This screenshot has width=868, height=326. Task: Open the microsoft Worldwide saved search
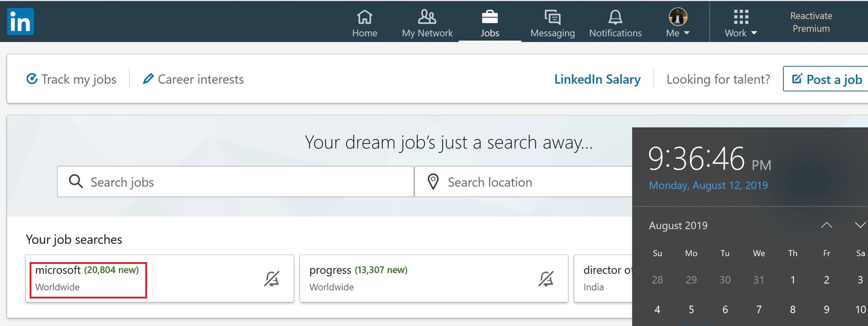[88, 279]
